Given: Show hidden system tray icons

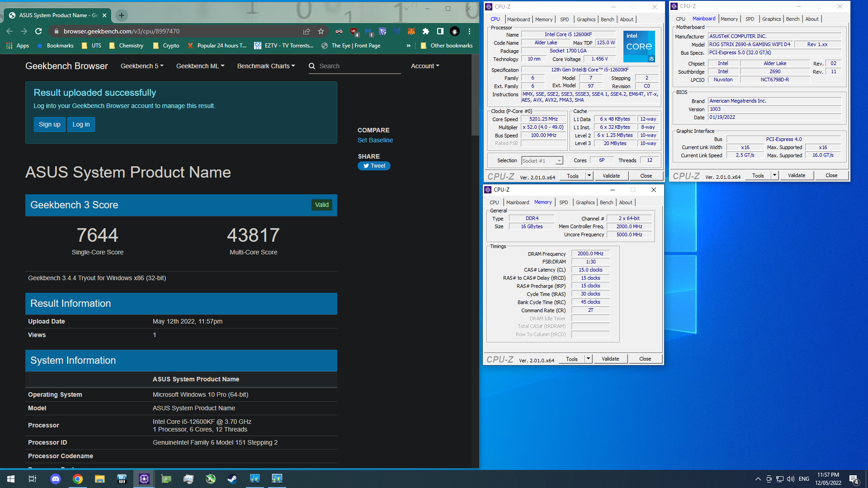Looking at the screenshot, I should 758,479.
